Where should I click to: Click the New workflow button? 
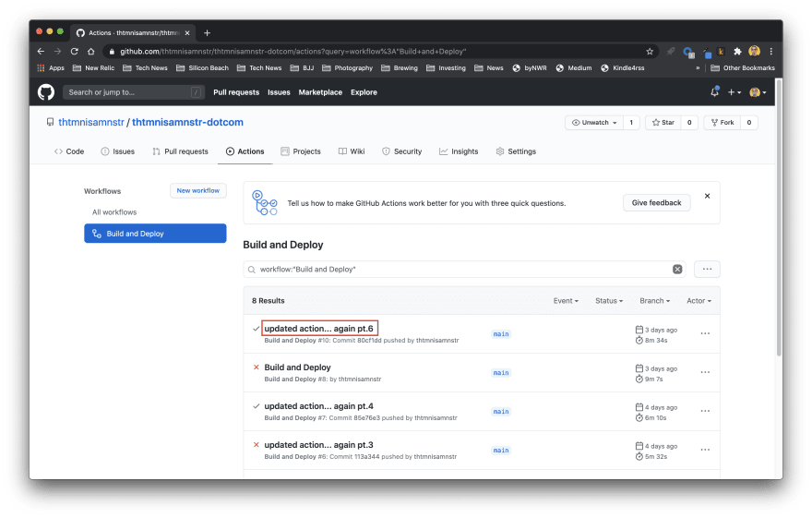[x=198, y=190]
